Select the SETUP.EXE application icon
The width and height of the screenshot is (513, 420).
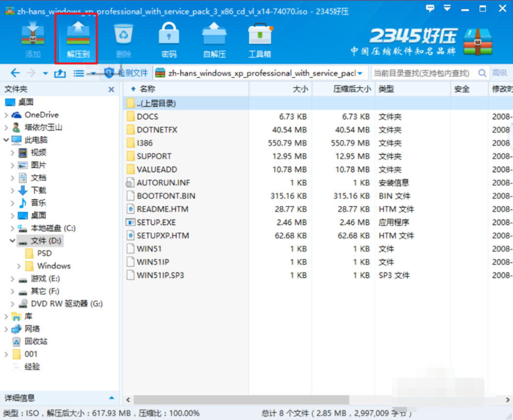(130, 222)
